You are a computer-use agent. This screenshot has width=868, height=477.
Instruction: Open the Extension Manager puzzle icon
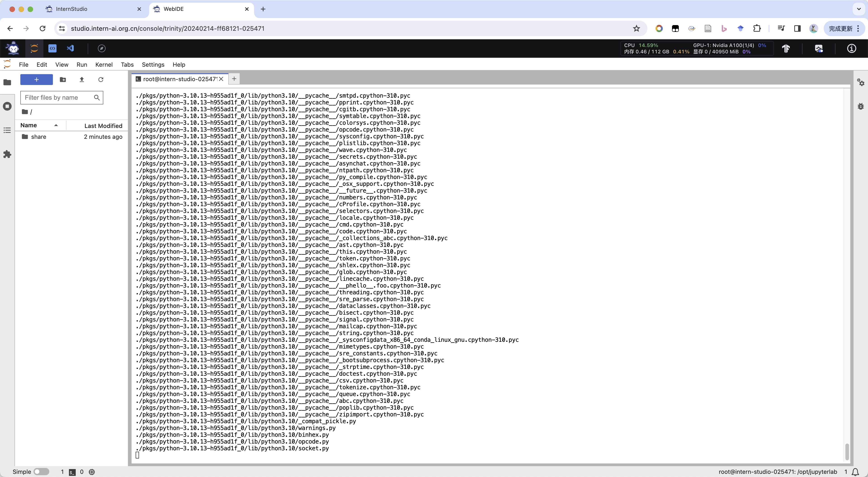click(7, 154)
